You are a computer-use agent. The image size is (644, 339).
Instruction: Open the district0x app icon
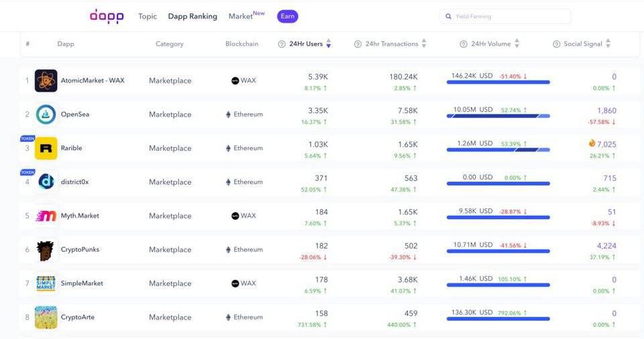(46, 182)
